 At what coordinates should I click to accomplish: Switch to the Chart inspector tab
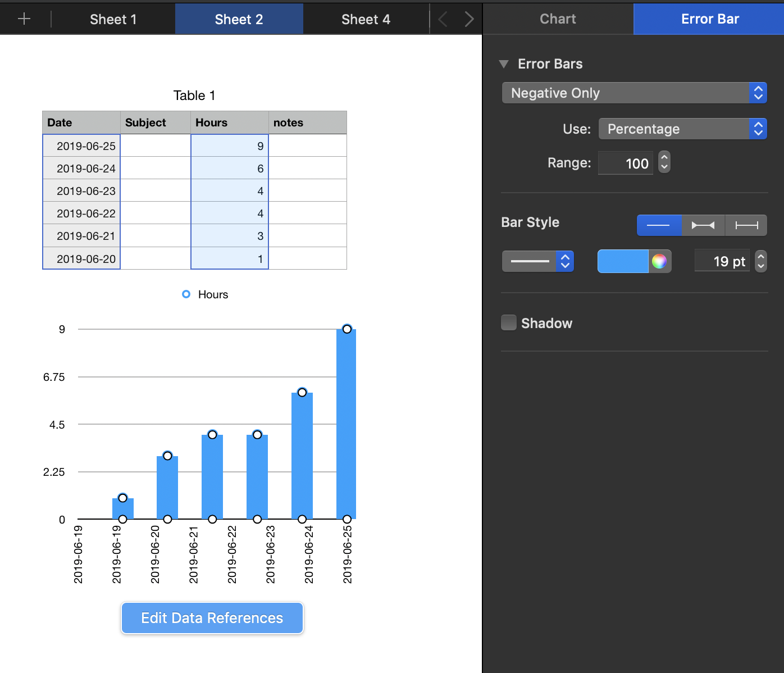(558, 19)
